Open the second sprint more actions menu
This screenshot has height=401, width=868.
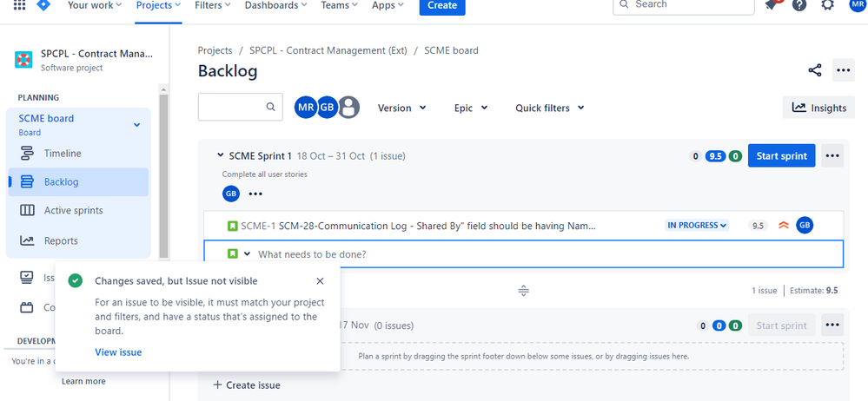point(832,325)
